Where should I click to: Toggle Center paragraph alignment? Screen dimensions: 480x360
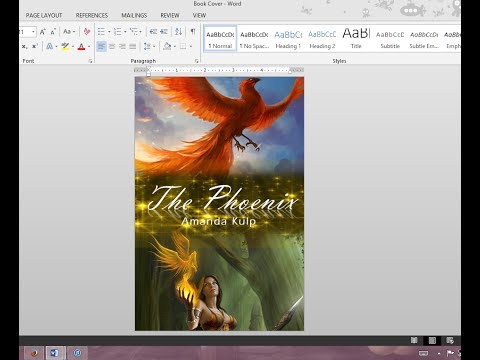pos(112,46)
